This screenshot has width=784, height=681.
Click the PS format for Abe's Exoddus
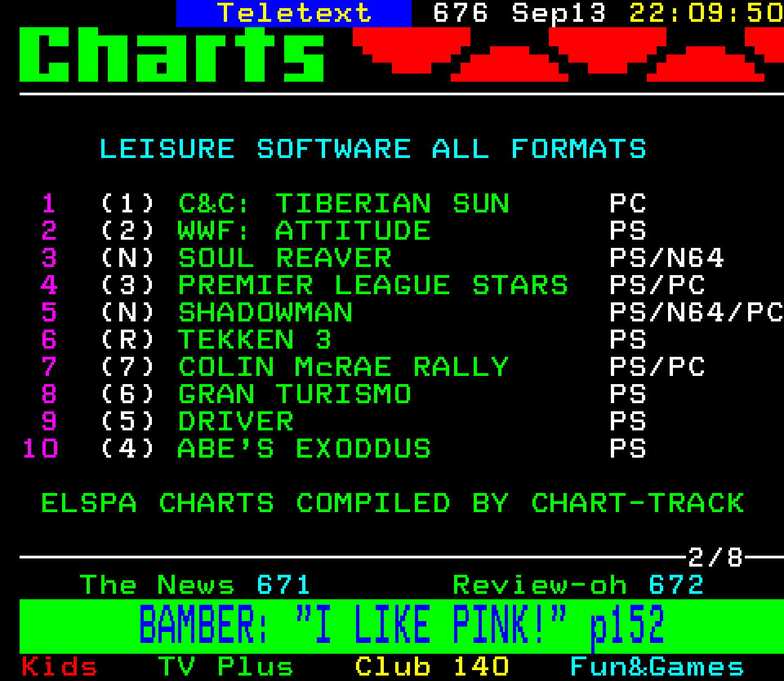coord(628,449)
